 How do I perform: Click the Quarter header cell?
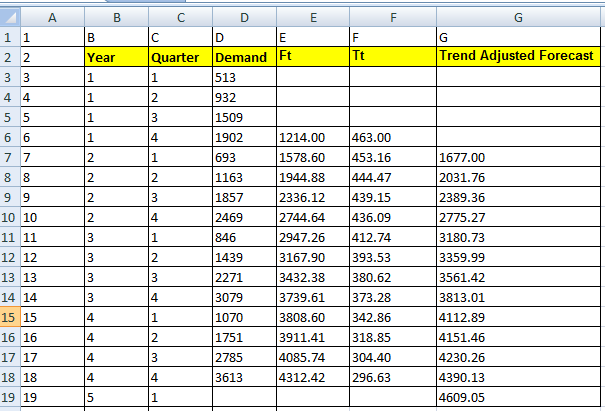point(180,57)
